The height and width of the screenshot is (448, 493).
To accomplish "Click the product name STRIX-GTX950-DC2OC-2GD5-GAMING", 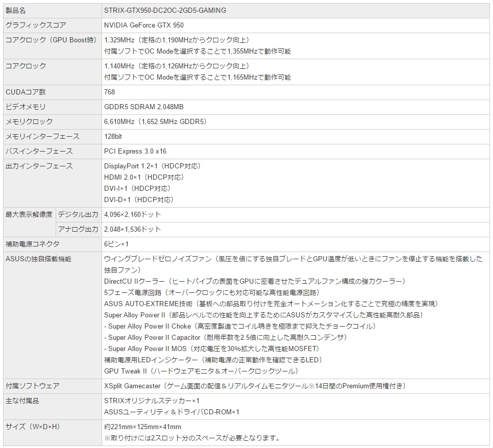I will (x=165, y=10).
